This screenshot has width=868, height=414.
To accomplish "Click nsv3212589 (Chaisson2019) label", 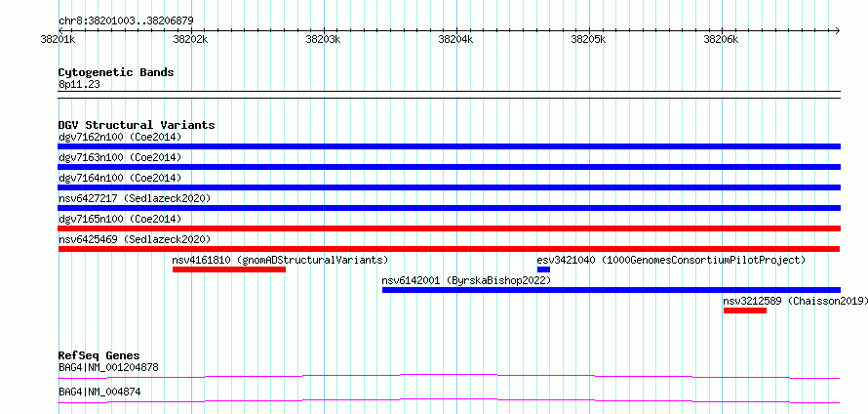I will click(795, 301).
